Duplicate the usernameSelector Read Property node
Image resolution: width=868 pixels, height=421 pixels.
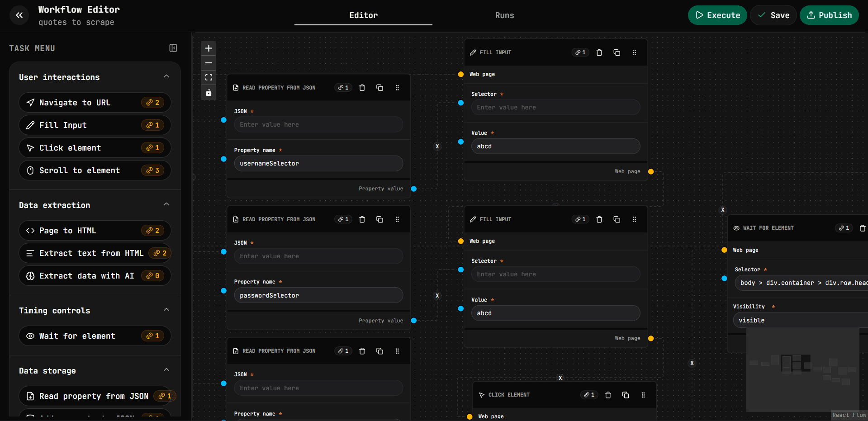[x=379, y=88]
